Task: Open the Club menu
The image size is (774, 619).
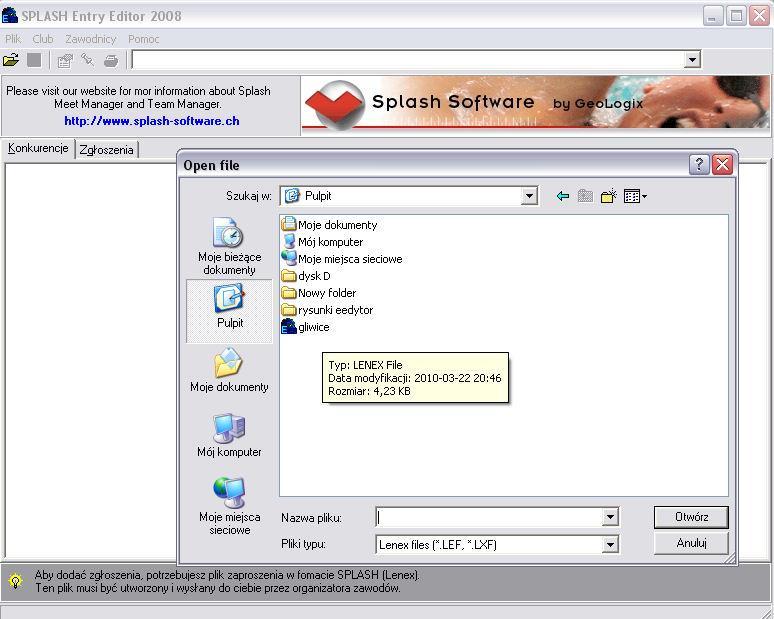Action: 43,39
